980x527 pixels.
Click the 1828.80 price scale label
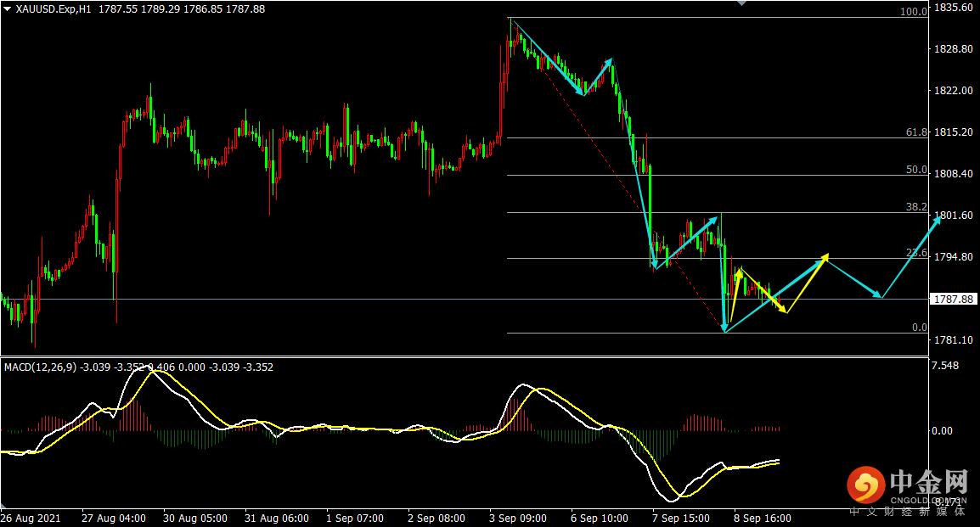[953, 48]
